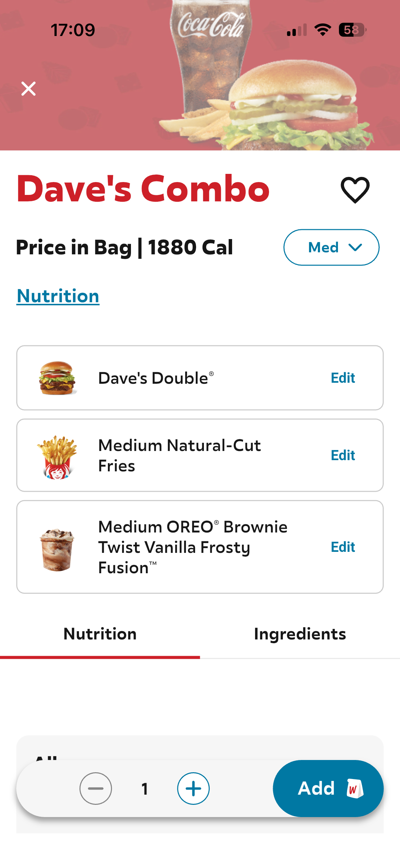Increase quantity with the plus button

[x=193, y=788]
